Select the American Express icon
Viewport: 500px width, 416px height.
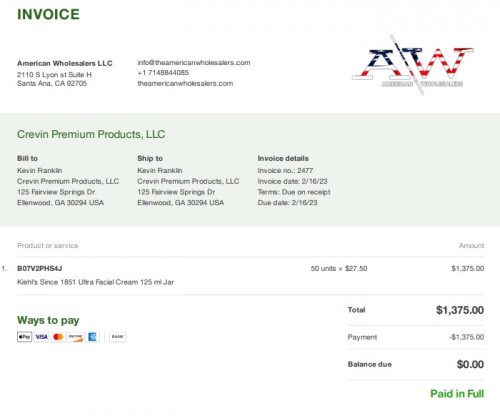92,337
